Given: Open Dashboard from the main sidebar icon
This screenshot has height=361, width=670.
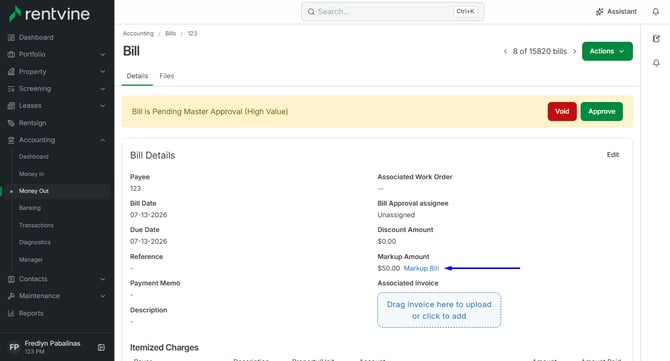Looking at the screenshot, I should pos(12,38).
